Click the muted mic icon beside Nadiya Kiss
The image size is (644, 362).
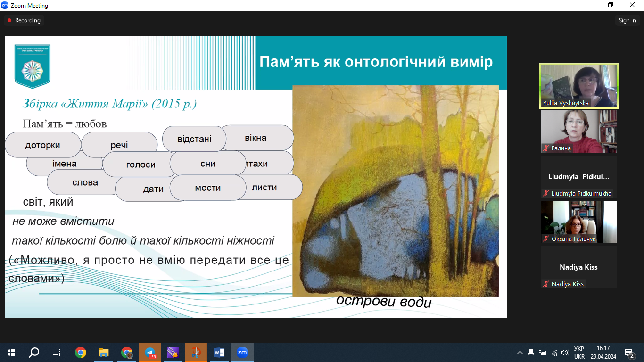(546, 284)
